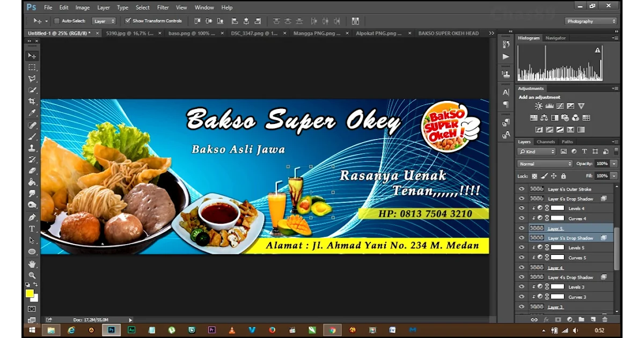Open the Opacity slider dropdown arrow
The width and height of the screenshot is (644, 338).
[x=614, y=164]
